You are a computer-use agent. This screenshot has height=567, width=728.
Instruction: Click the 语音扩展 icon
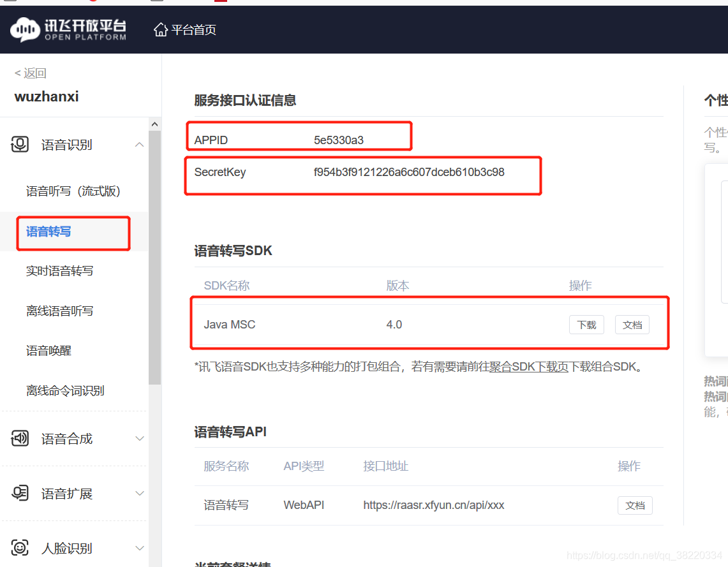point(20,493)
